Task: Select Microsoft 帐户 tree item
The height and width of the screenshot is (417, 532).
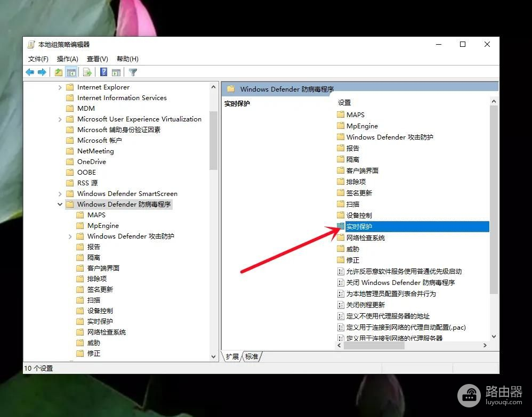Action: [x=99, y=141]
